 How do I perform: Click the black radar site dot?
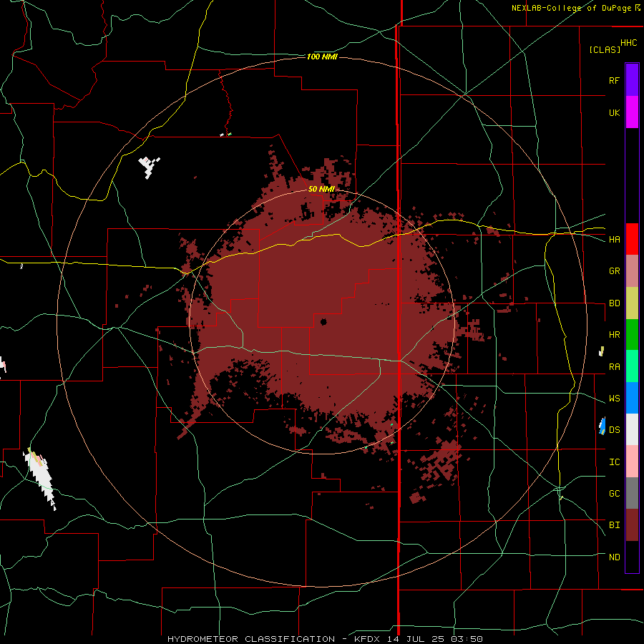(323, 321)
